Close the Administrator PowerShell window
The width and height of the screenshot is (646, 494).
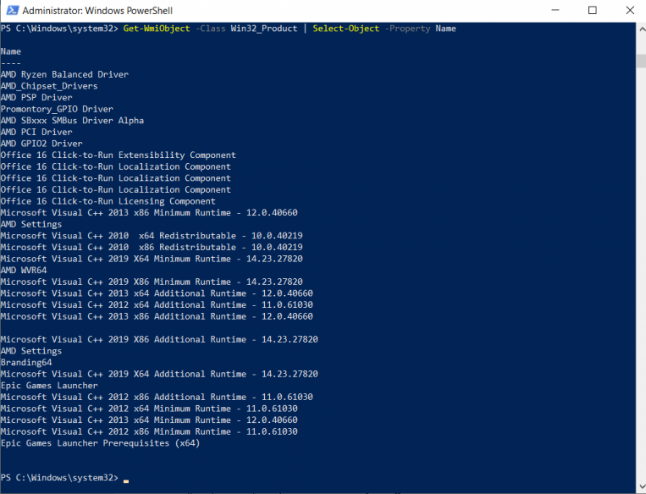[x=630, y=10]
